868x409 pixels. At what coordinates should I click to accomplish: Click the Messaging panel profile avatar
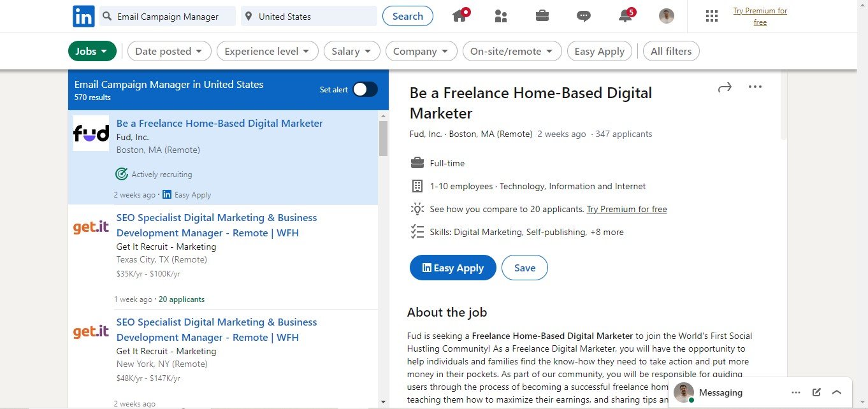click(x=684, y=392)
